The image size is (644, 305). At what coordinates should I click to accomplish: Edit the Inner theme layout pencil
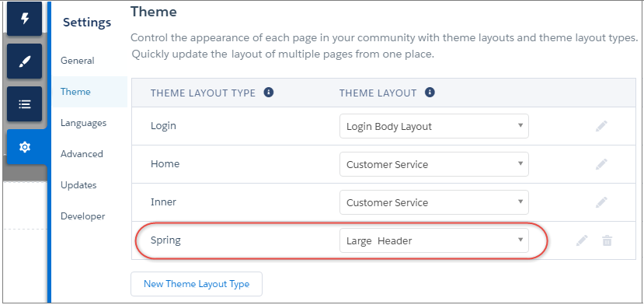[x=601, y=202]
